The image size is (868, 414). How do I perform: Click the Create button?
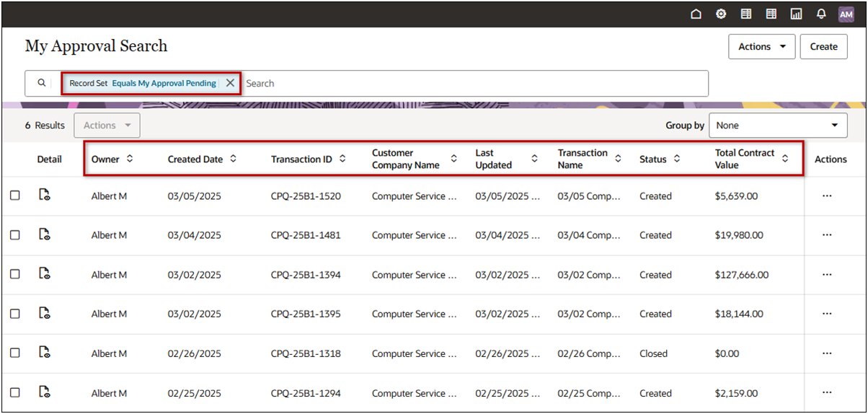pyautogui.click(x=823, y=46)
